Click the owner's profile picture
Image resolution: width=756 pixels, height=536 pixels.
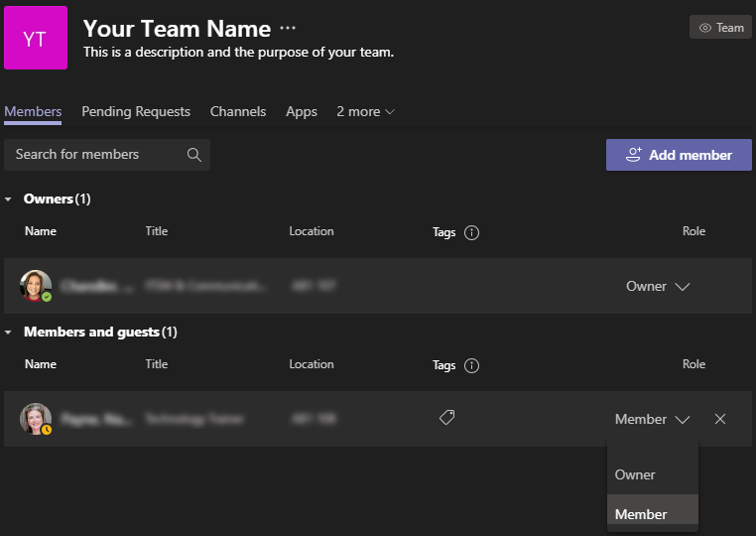(36, 286)
